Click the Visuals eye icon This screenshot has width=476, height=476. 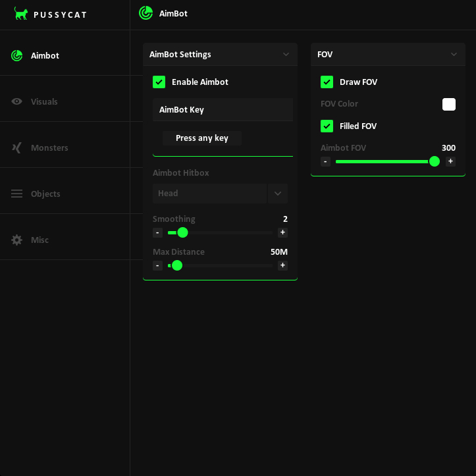(x=17, y=101)
